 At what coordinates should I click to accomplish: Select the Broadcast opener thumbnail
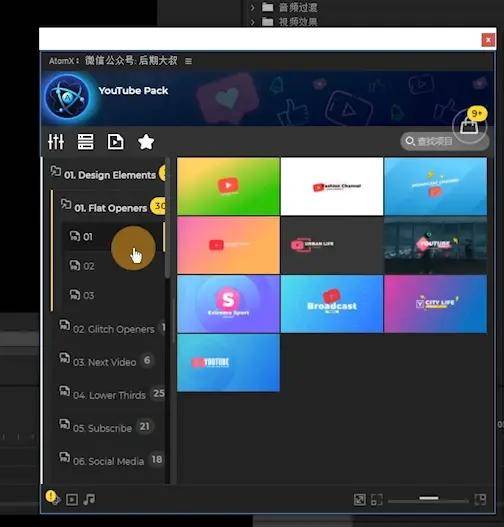click(x=332, y=304)
